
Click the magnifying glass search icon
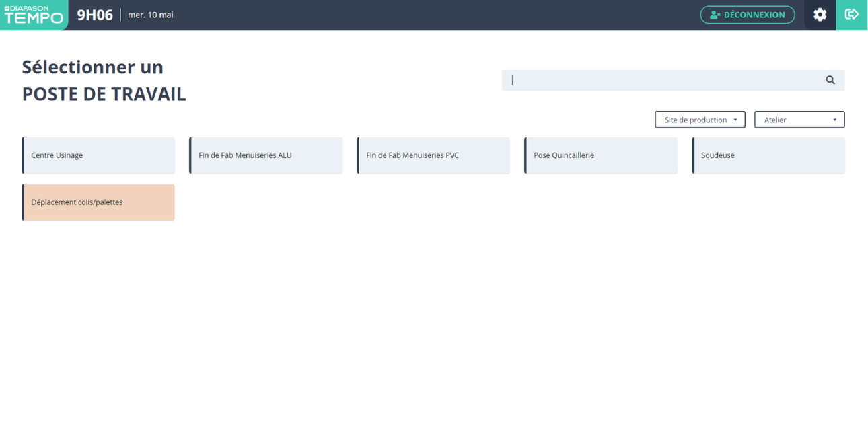click(x=830, y=80)
